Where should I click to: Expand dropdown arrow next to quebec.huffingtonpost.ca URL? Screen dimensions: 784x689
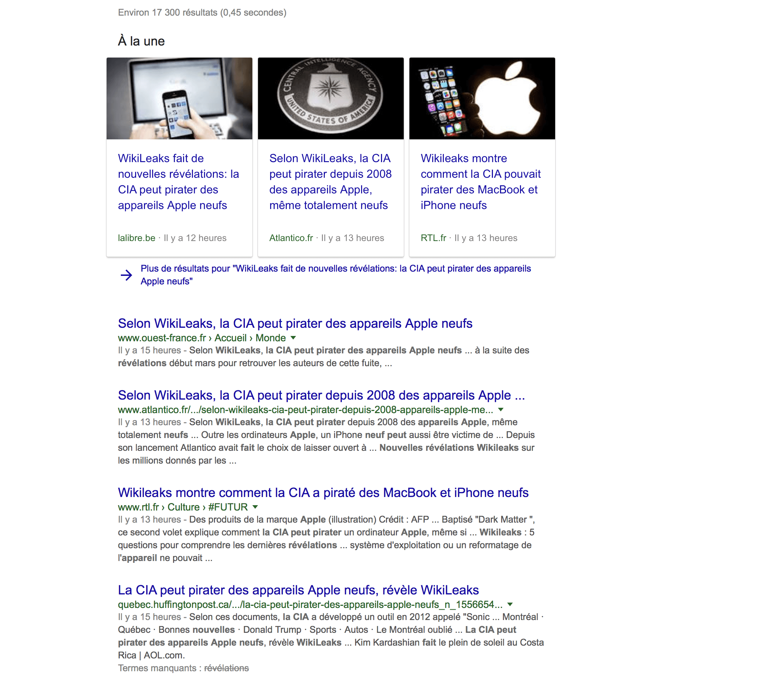click(510, 605)
